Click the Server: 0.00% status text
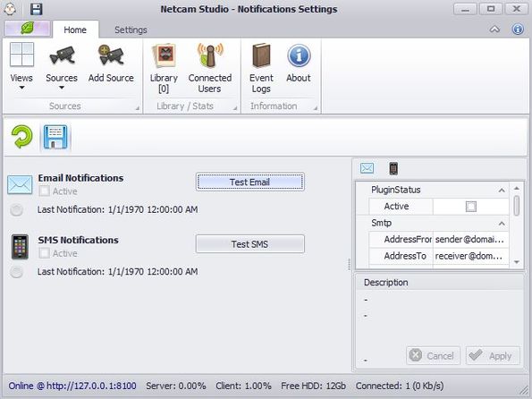Image resolution: width=532 pixels, height=399 pixels. (176, 386)
